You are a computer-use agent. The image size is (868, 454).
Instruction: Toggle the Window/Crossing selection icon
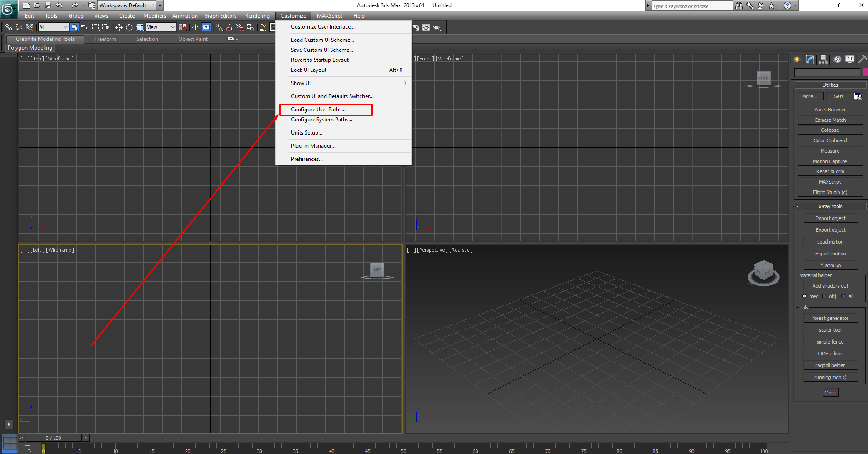pos(105,27)
